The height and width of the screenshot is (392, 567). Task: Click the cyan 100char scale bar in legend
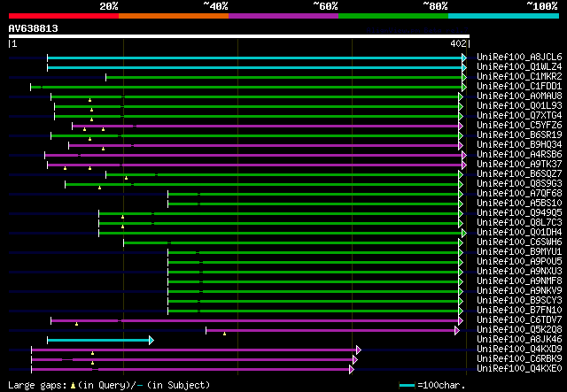coord(407,386)
